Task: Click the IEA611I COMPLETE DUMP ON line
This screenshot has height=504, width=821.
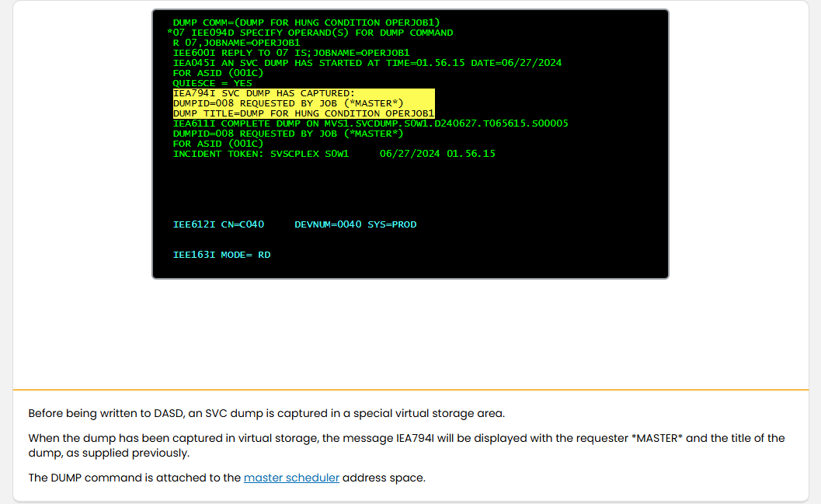Action: pos(370,123)
